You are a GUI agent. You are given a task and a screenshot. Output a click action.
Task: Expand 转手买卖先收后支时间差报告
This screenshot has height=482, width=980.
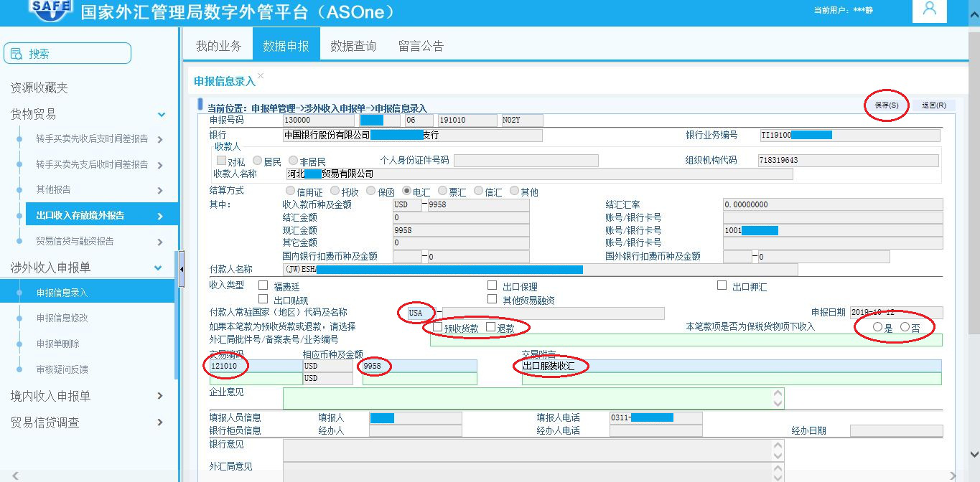[x=159, y=139]
